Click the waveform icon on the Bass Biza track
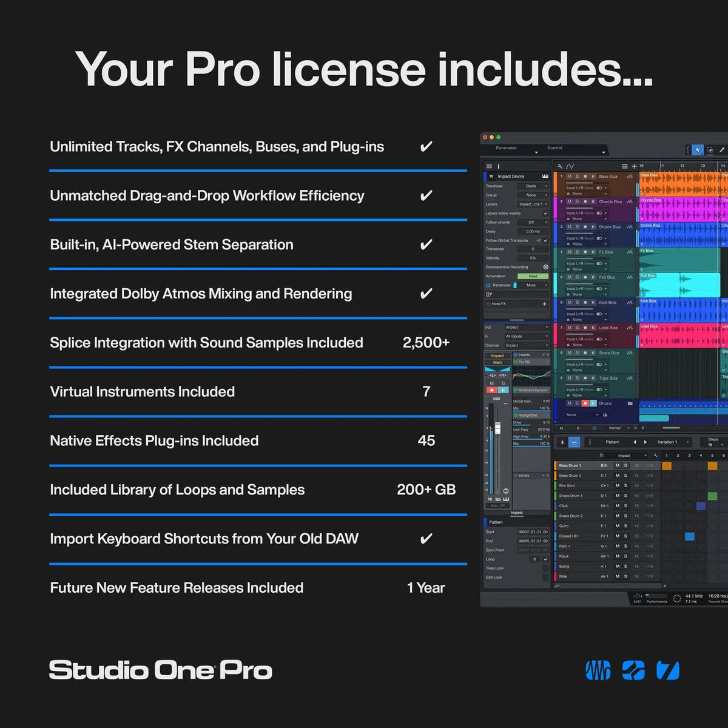Image resolution: width=728 pixels, height=728 pixels. pyautogui.click(x=630, y=175)
